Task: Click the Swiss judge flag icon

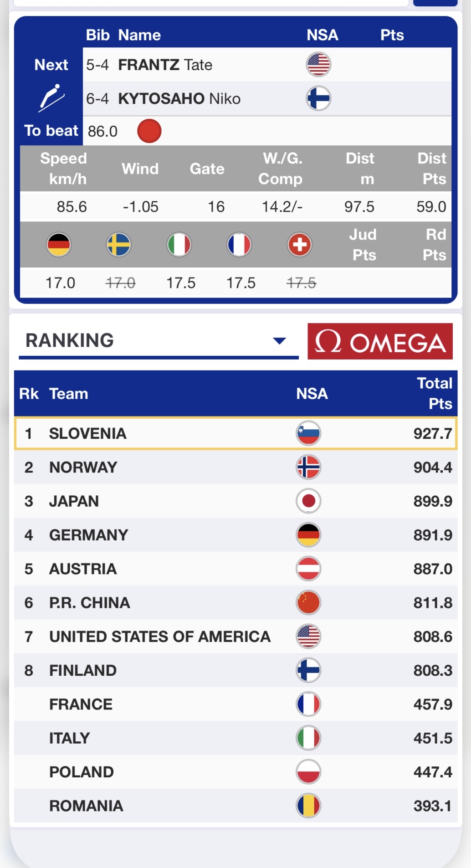Action: click(x=299, y=245)
